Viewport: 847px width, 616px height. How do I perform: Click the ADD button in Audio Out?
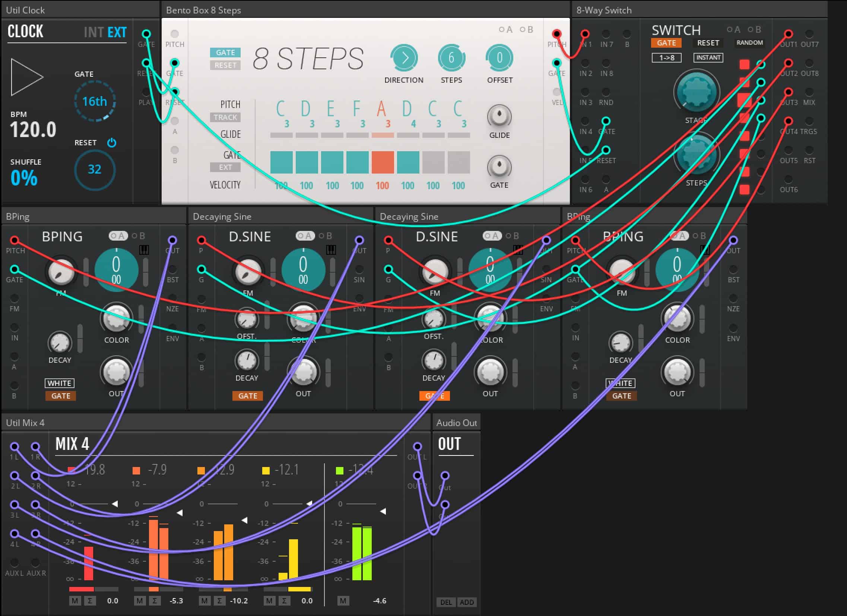[x=466, y=602]
